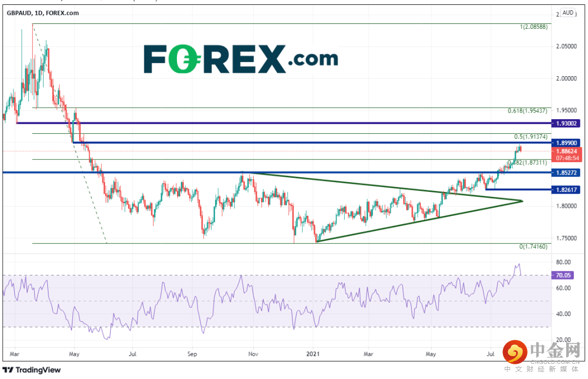
Task: Click the Fibonacci 0.5(1.91374) label
Action: (x=531, y=136)
